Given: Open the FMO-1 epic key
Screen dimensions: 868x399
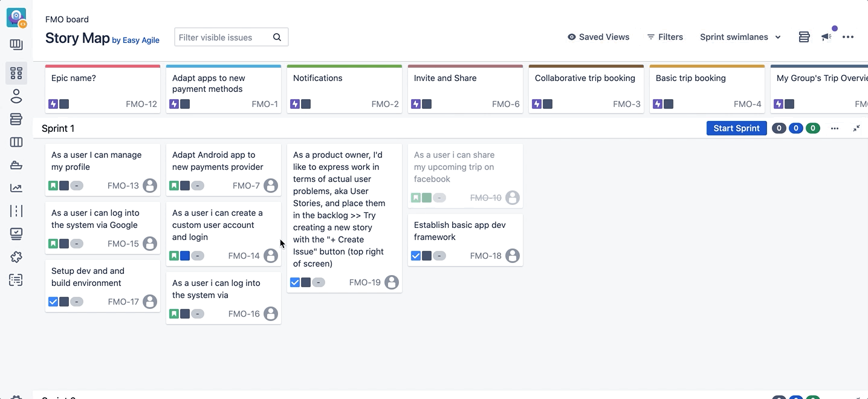Looking at the screenshot, I should (265, 104).
